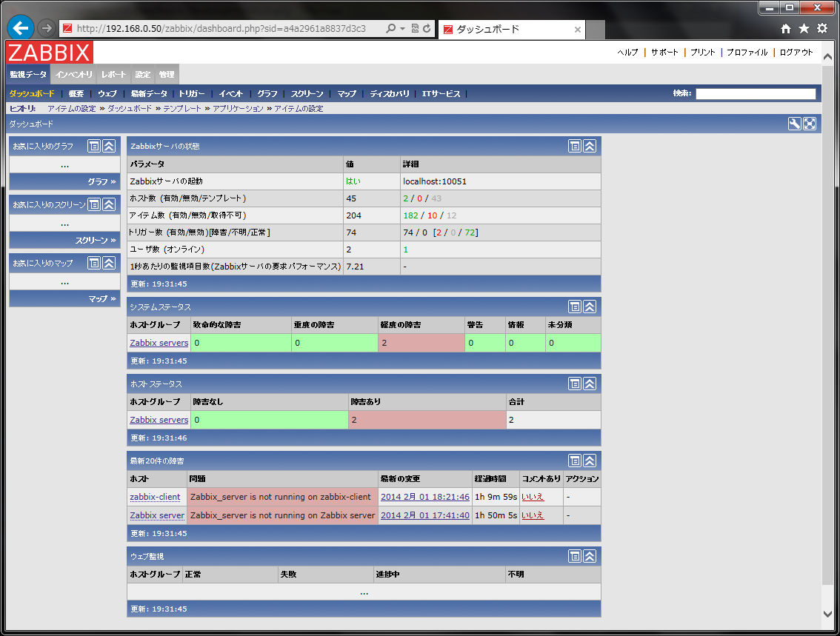The image size is (840, 636).
Task: Open Zabbix servers link in システムステータス
Action: [159, 343]
